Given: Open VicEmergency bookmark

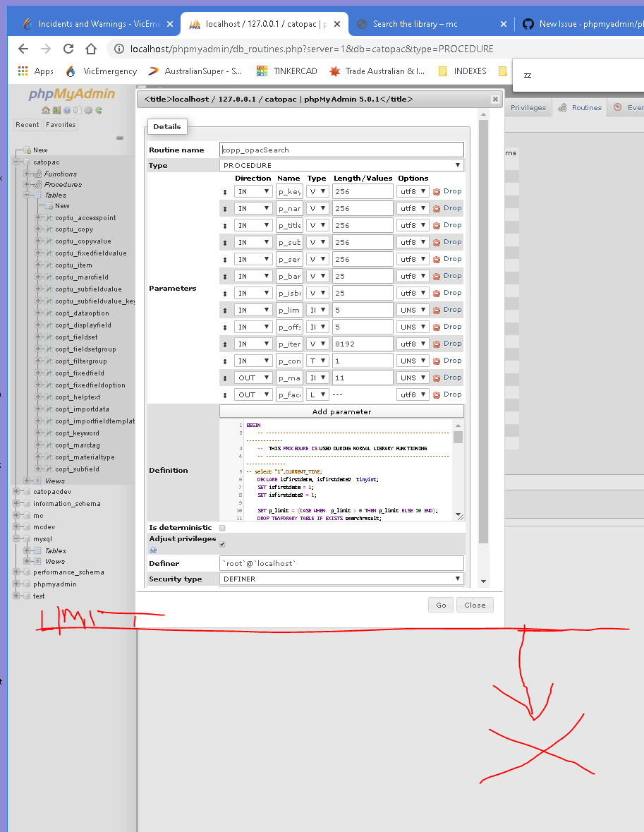Looking at the screenshot, I should [102, 71].
